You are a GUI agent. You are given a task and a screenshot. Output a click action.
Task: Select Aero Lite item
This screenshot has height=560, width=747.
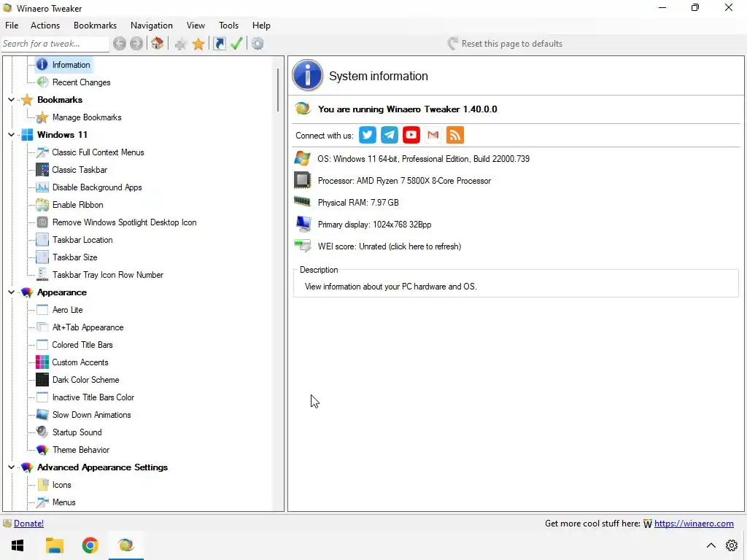[x=67, y=310]
